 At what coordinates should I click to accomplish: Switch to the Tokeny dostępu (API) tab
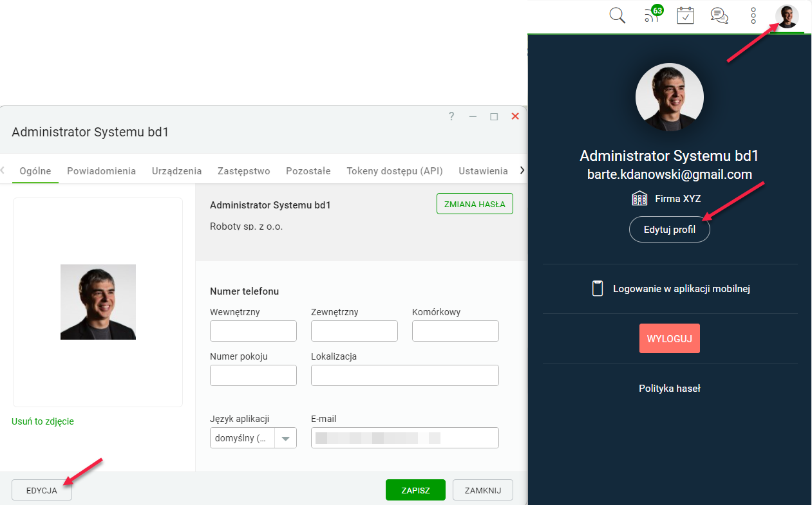tap(395, 170)
